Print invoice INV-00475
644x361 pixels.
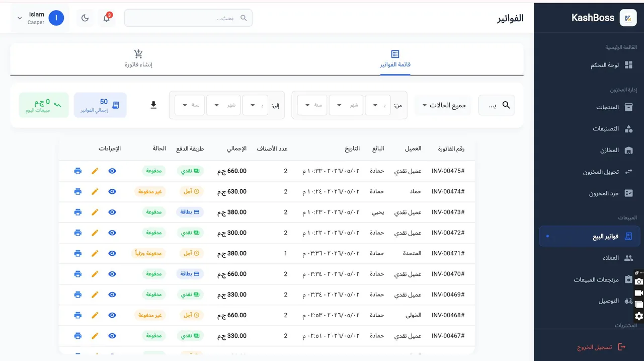coord(77,171)
